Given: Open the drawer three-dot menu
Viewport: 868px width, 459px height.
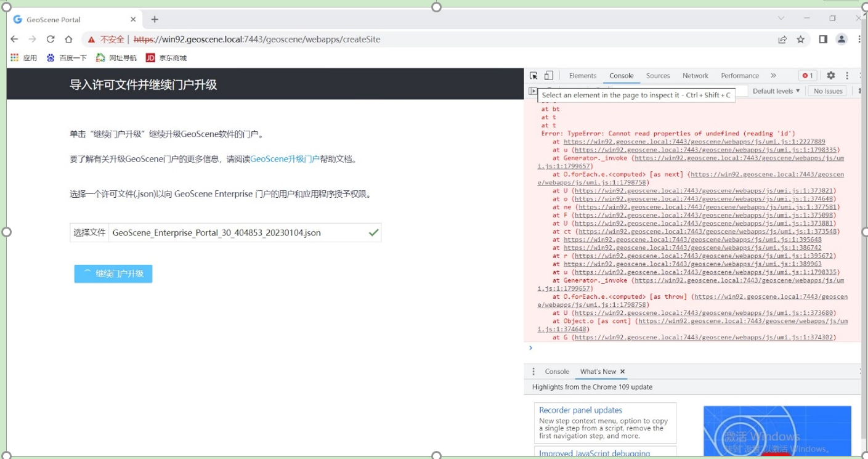Looking at the screenshot, I should 533,372.
